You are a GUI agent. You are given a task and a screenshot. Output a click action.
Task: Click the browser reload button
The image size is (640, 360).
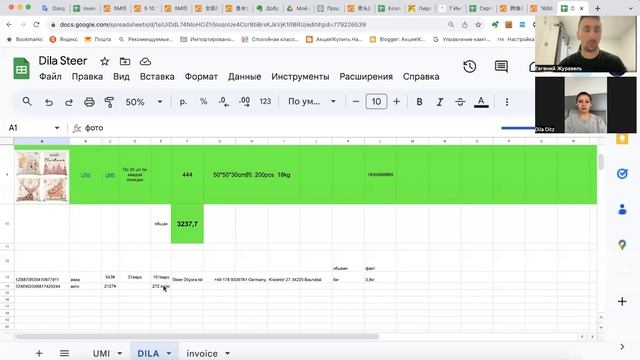37,25
